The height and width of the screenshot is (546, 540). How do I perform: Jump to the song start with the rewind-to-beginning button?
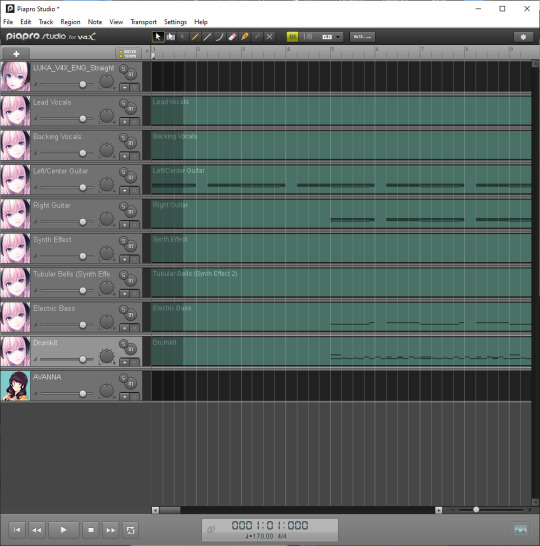point(17,530)
